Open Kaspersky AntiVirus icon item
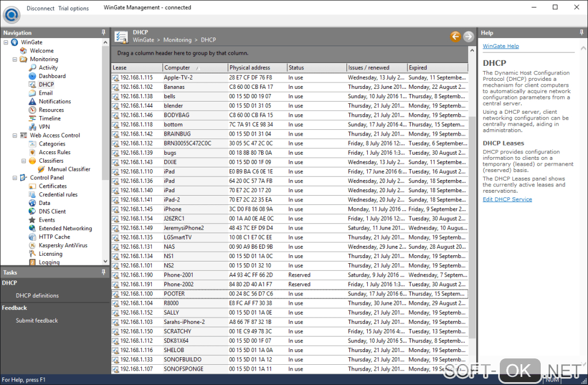 tap(33, 245)
